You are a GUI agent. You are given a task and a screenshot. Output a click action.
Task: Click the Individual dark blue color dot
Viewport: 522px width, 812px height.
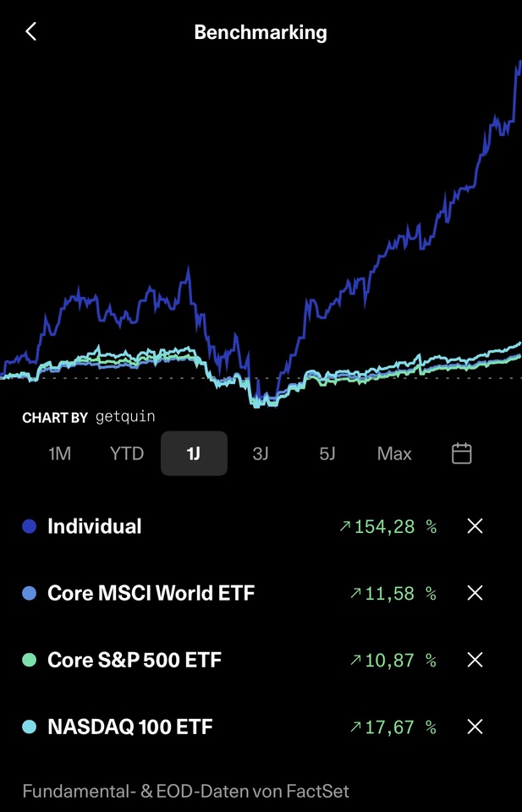pos(30,527)
